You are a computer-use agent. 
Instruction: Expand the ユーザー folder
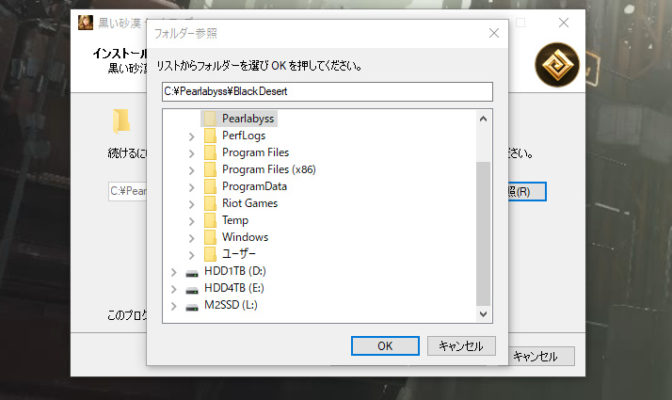pyautogui.click(x=192, y=255)
